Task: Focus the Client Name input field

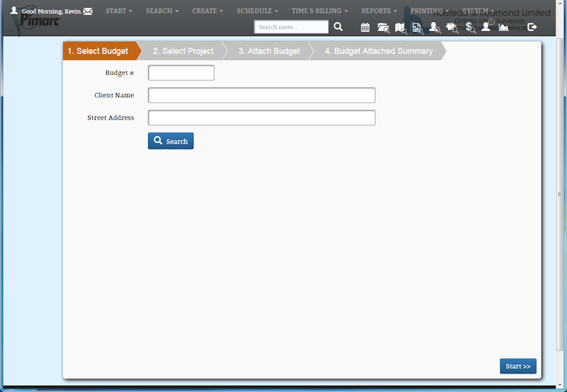Action: (262, 95)
